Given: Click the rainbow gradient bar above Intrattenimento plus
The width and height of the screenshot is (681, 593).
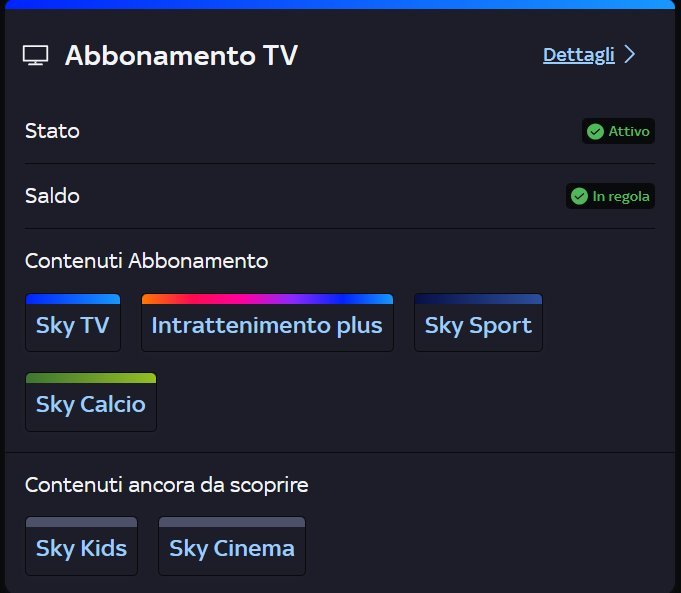Looking at the screenshot, I should [x=266, y=298].
